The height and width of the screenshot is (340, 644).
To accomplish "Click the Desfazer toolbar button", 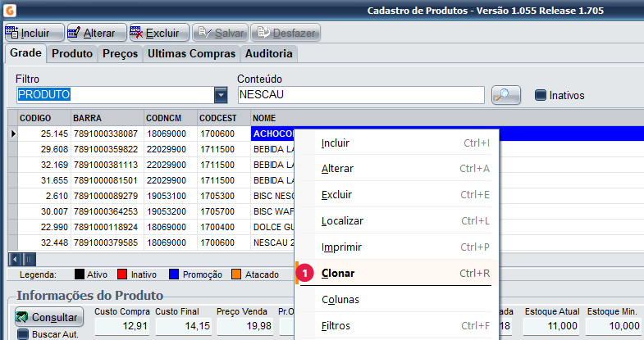I will pyautogui.click(x=285, y=33).
